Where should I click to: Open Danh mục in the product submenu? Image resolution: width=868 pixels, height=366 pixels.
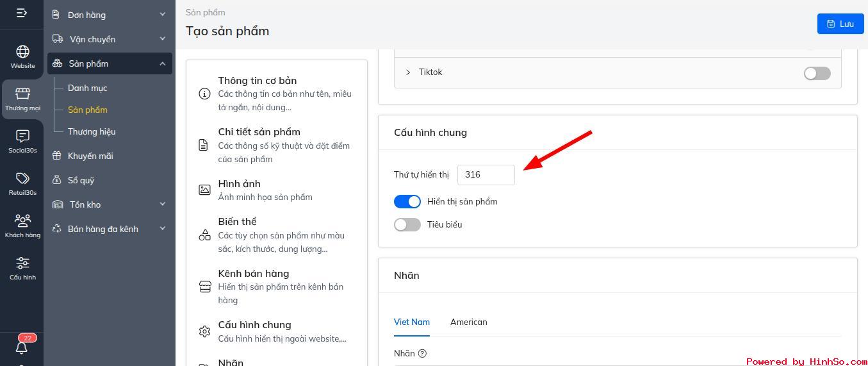click(88, 88)
